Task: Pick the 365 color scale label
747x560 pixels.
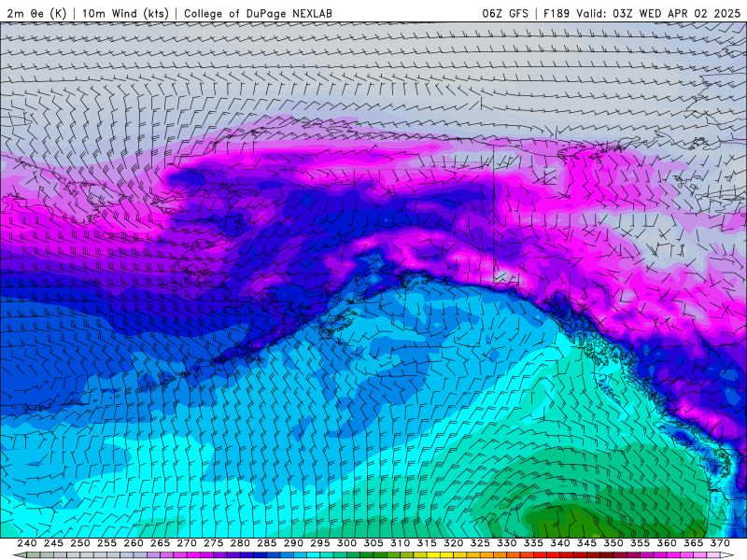Action: (694, 543)
